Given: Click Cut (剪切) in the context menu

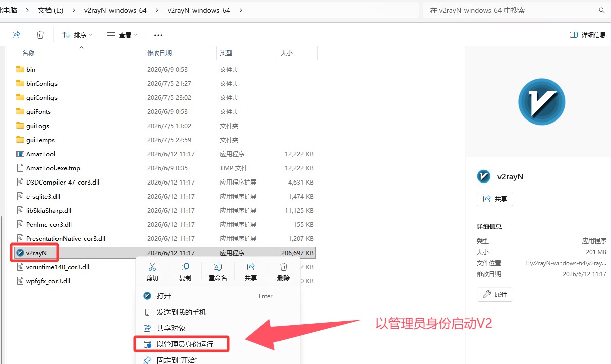Looking at the screenshot, I should click(x=152, y=272).
